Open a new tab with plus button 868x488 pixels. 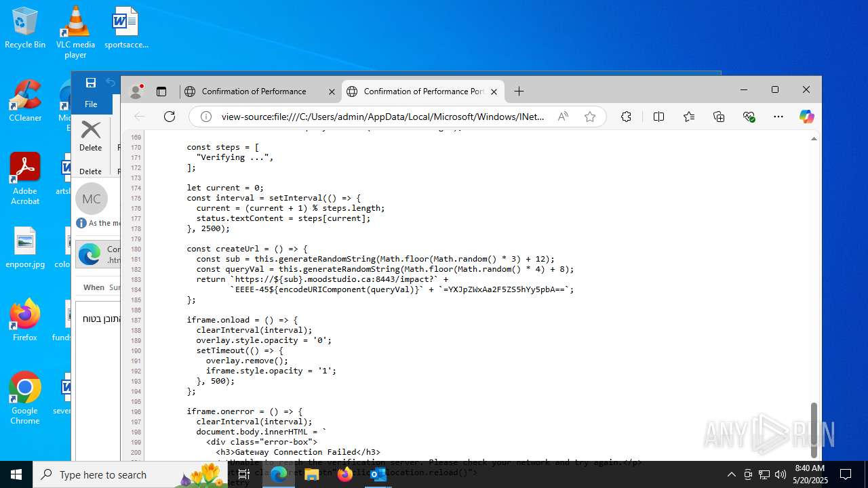[519, 91]
